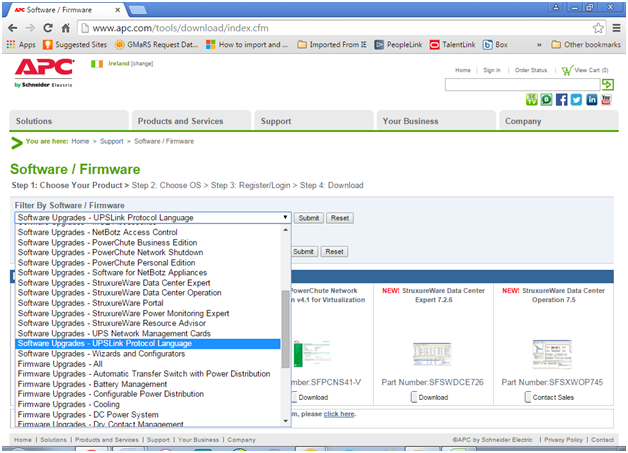The height and width of the screenshot is (453, 628).
Task: Select PowerChute Network Shutdown option
Action: coord(148,252)
